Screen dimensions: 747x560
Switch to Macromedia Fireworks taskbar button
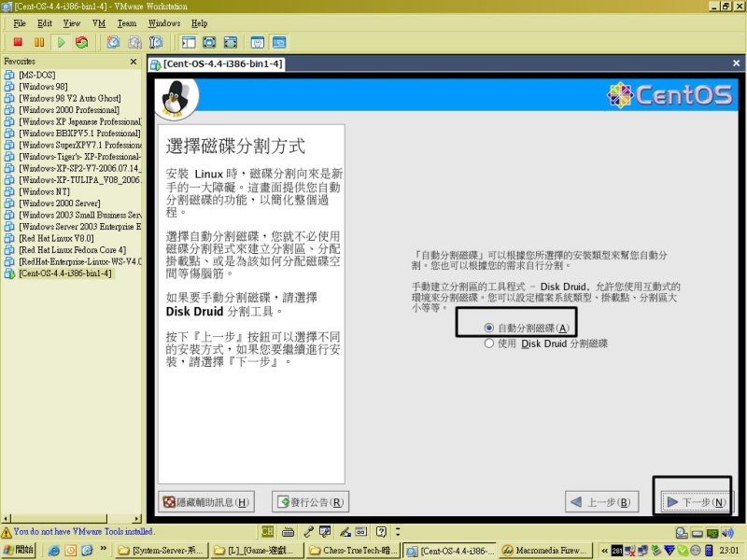546,551
